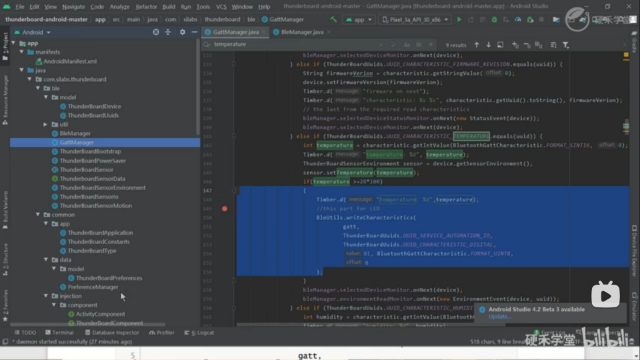Click Unselect Occurrence icon in search bar

pyautogui.click(x=527, y=44)
